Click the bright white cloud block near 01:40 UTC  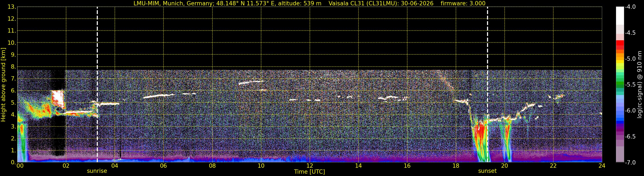[x=58, y=99]
